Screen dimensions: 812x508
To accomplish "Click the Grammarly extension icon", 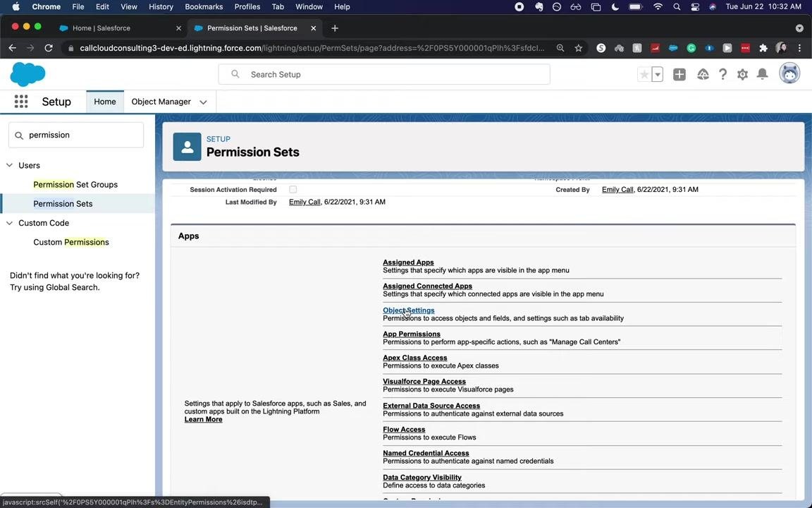I will click(x=691, y=48).
